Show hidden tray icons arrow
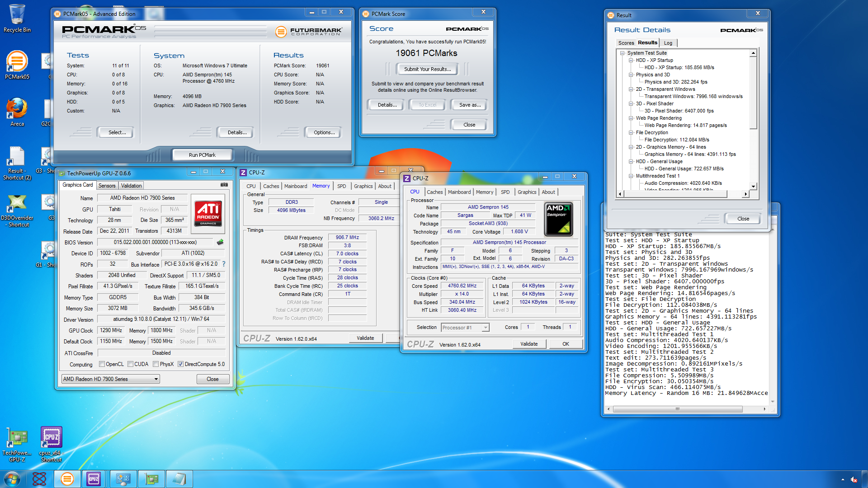Viewport: 868px width, 488px height. click(843, 479)
